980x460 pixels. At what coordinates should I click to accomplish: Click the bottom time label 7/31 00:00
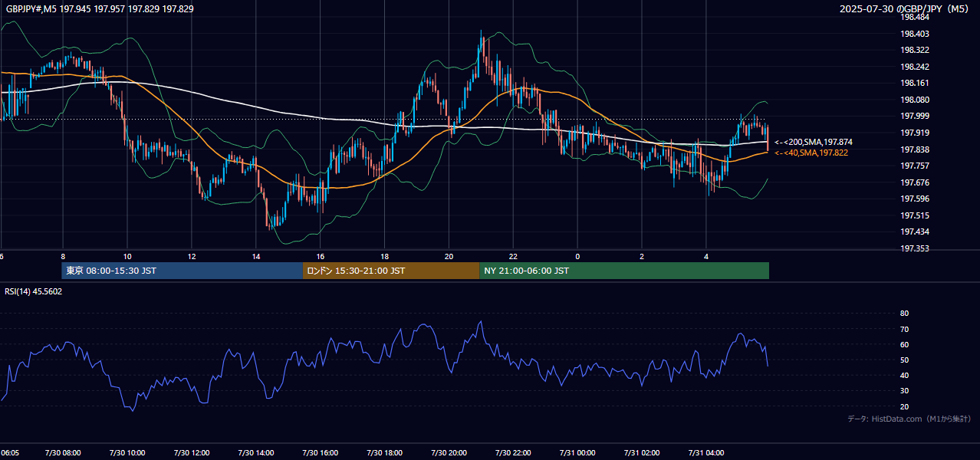pyautogui.click(x=578, y=453)
